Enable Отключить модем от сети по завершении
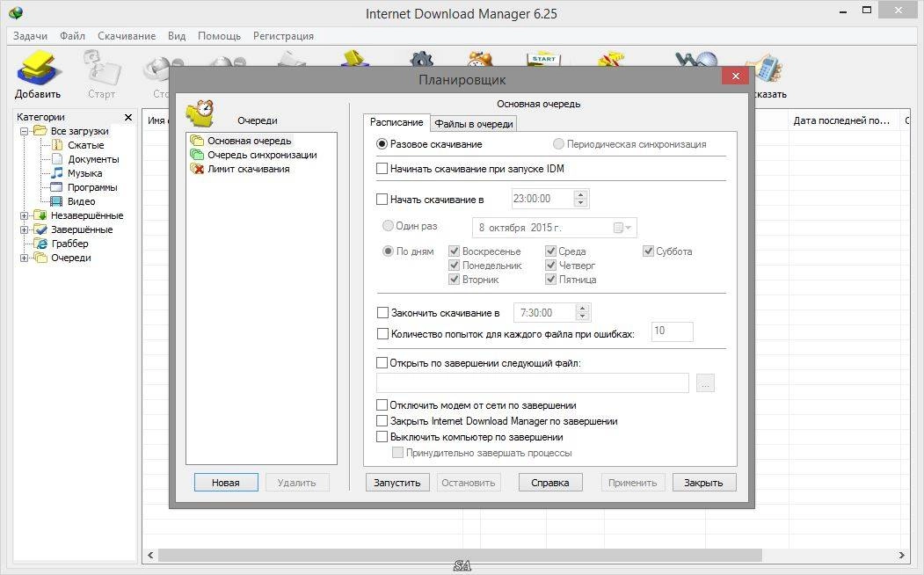Image resolution: width=924 pixels, height=575 pixels. (x=382, y=405)
